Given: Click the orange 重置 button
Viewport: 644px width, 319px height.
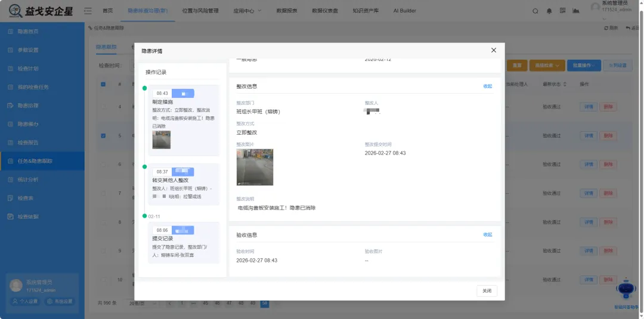Looking at the screenshot, I should pyautogui.click(x=517, y=65).
